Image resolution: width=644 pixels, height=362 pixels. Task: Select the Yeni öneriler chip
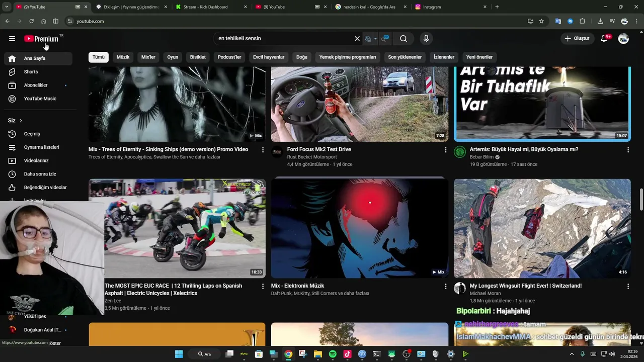click(479, 57)
